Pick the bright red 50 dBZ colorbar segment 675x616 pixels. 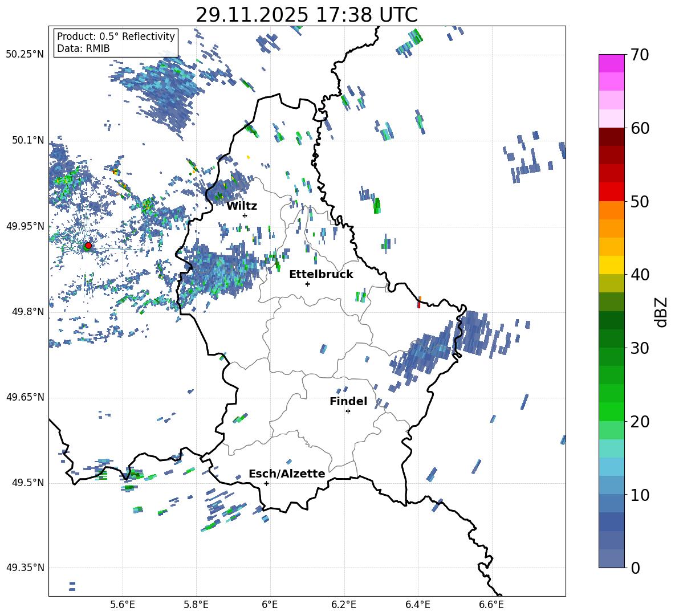[x=612, y=191]
